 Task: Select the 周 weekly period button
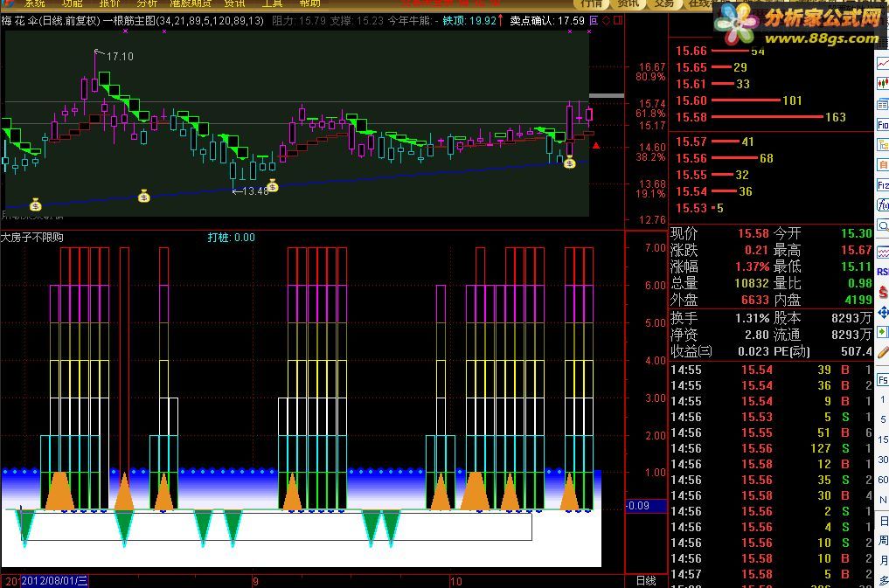(884, 541)
